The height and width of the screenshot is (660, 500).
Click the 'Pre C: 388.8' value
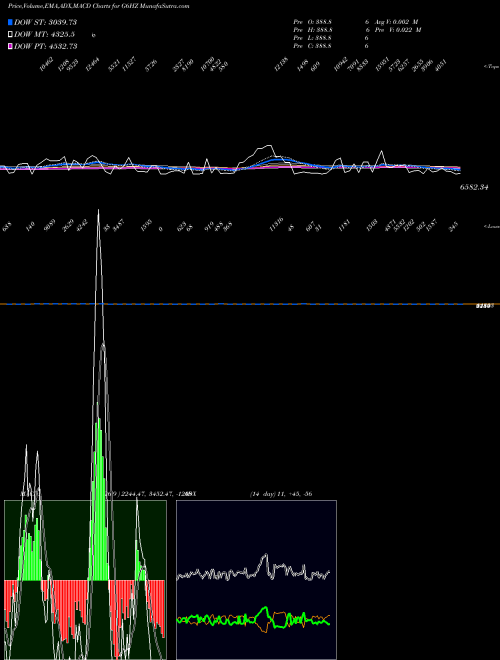click(313, 46)
